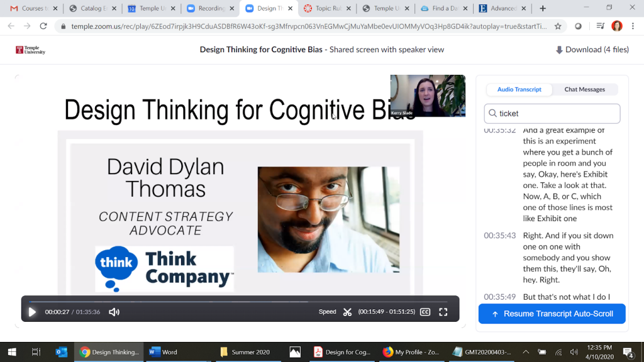Close the Recording browser tab
644x362 pixels.
click(231, 8)
